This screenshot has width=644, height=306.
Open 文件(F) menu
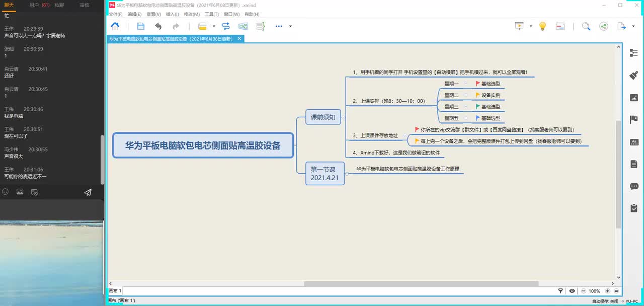116,14
